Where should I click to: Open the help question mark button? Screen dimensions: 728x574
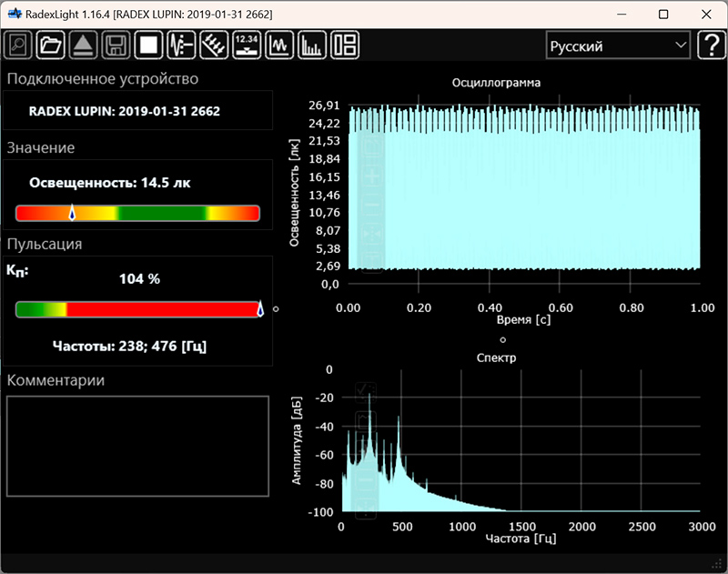tap(710, 45)
